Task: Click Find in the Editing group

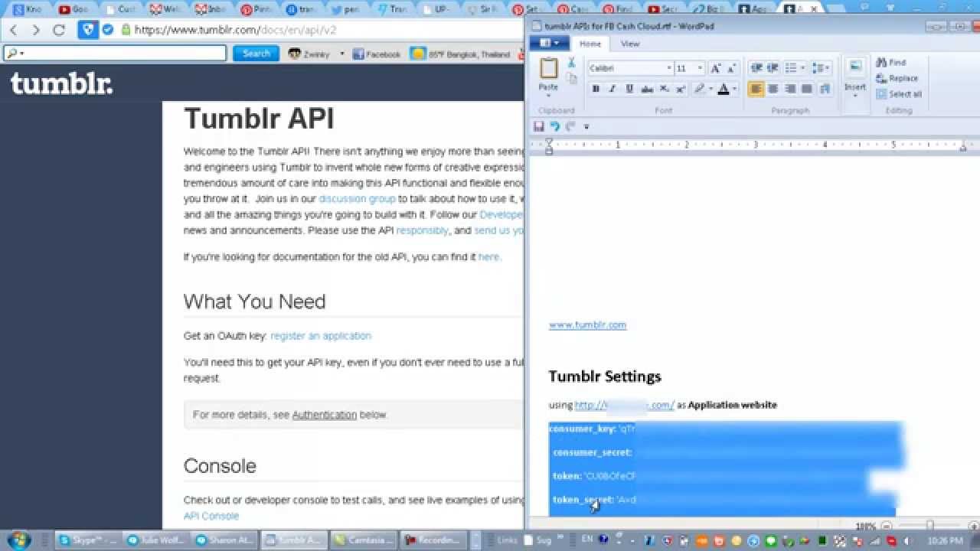Action: pos(891,63)
